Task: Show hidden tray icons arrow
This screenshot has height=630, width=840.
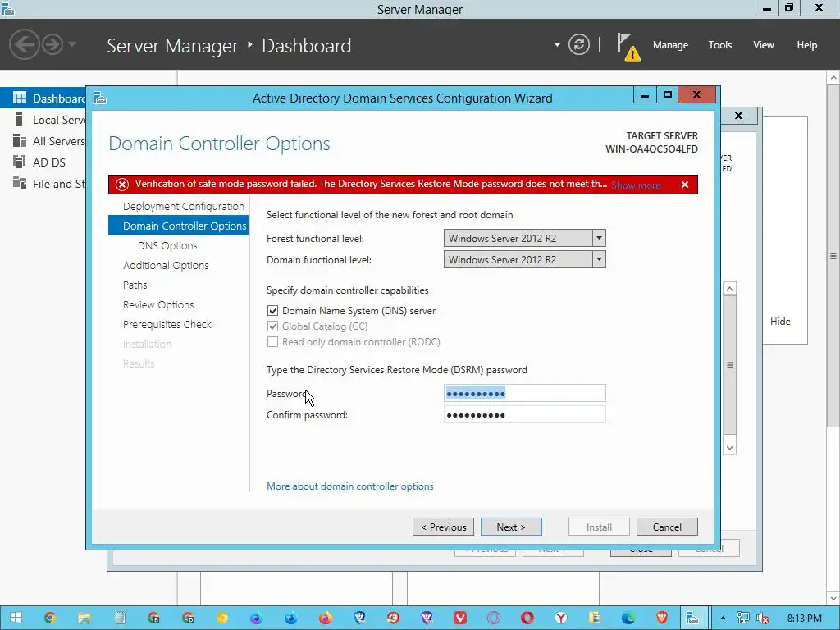Action: tap(723, 619)
